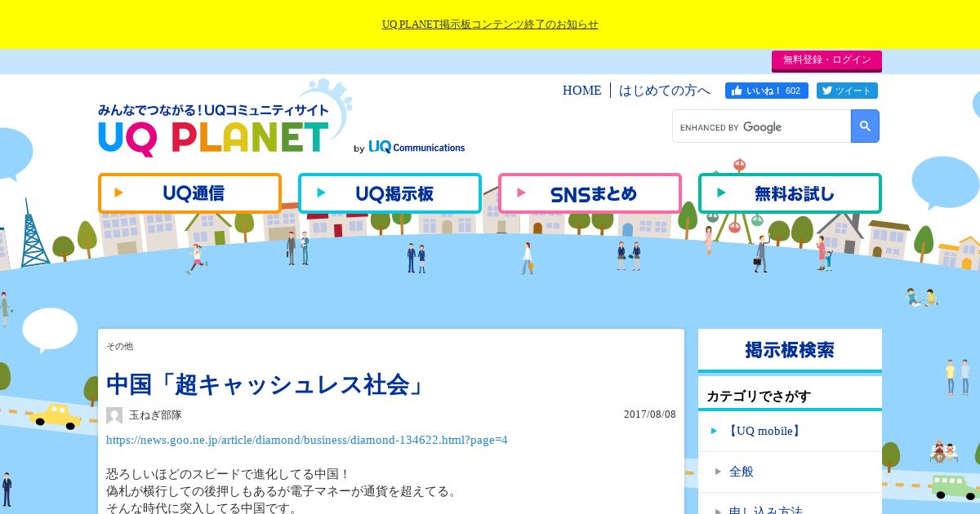Viewport: 980px width, 514px height.
Task: Click the blue search magnifier icon
Action: (x=865, y=126)
